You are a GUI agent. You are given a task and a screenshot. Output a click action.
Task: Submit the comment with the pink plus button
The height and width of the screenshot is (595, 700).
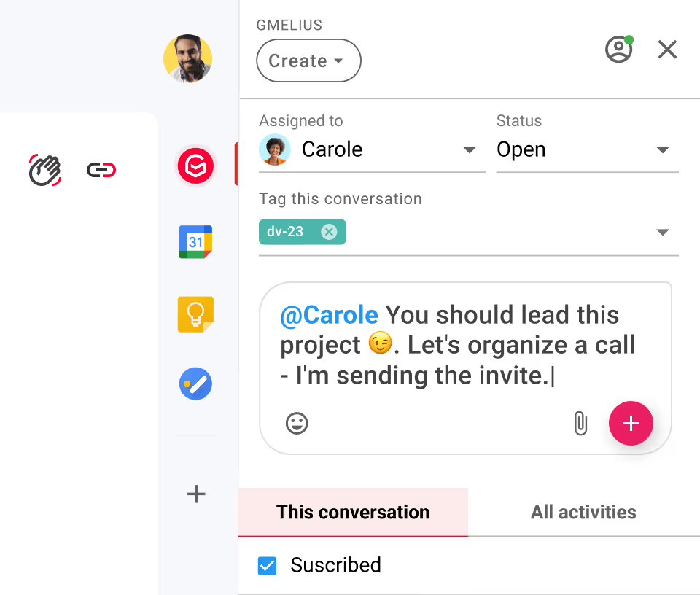(631, 423)
